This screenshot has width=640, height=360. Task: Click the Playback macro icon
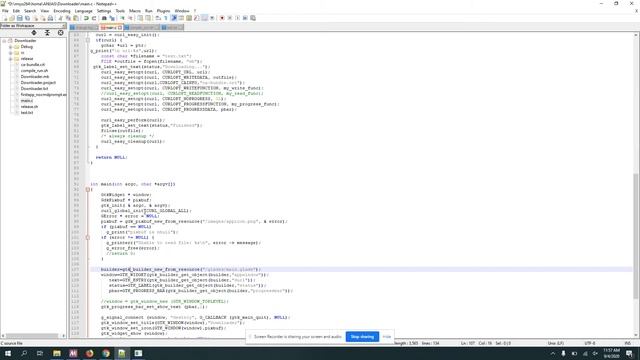click(x=238, y=18)
